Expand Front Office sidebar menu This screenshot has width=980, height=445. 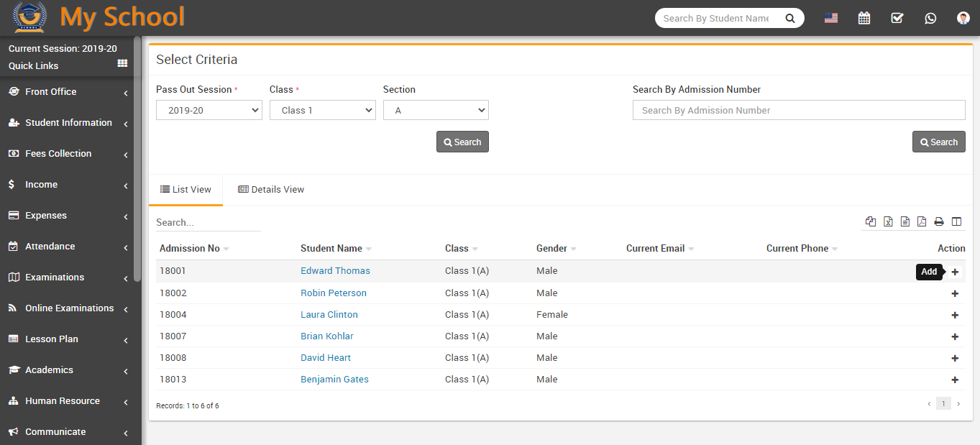(x=66, y=92)
